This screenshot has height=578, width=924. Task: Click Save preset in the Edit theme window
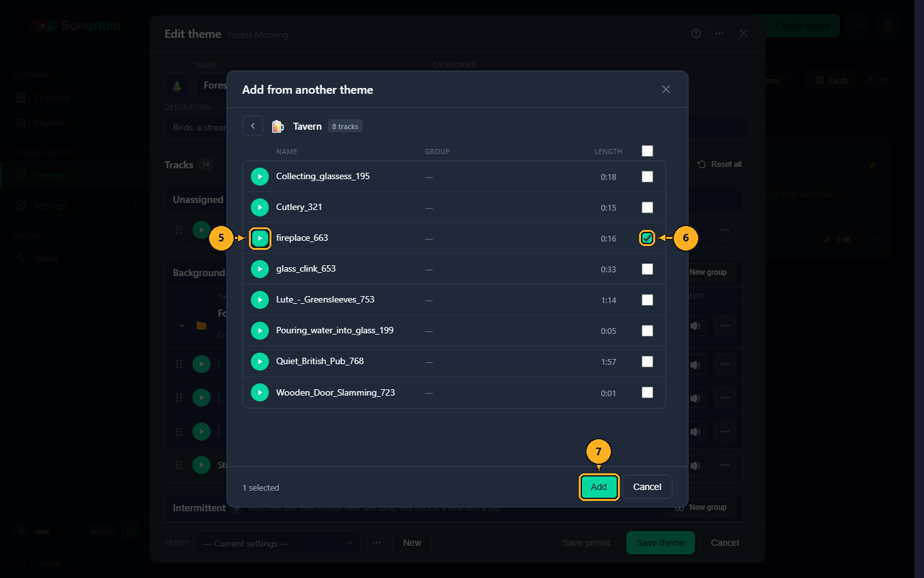click(586, 543)
